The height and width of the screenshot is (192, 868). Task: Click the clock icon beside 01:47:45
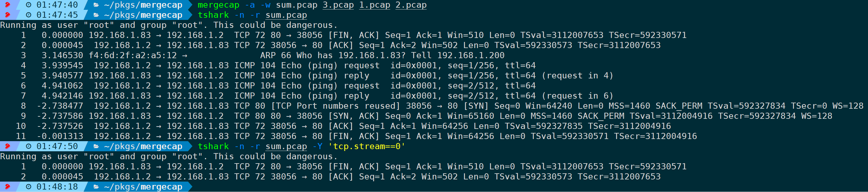point(29,15)
